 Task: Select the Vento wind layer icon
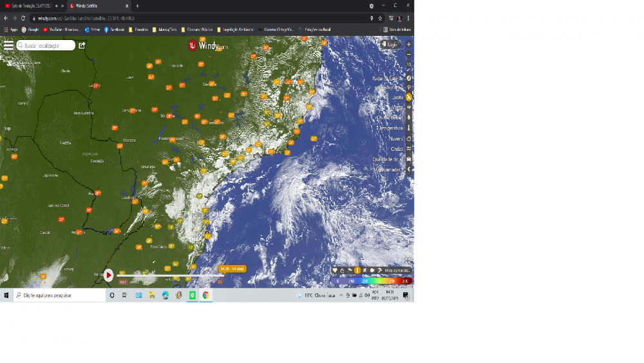[409, 107]
